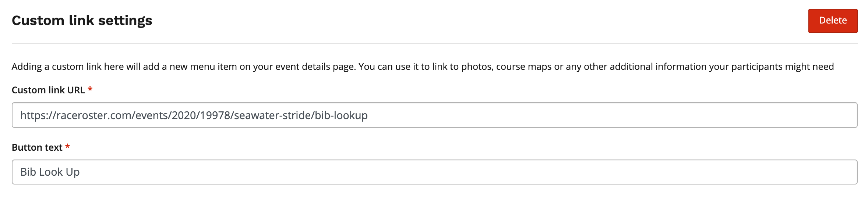Screen dimensions: 868x197
Task: Click the custom link description paragraph
Action: (x=423, y=67)
